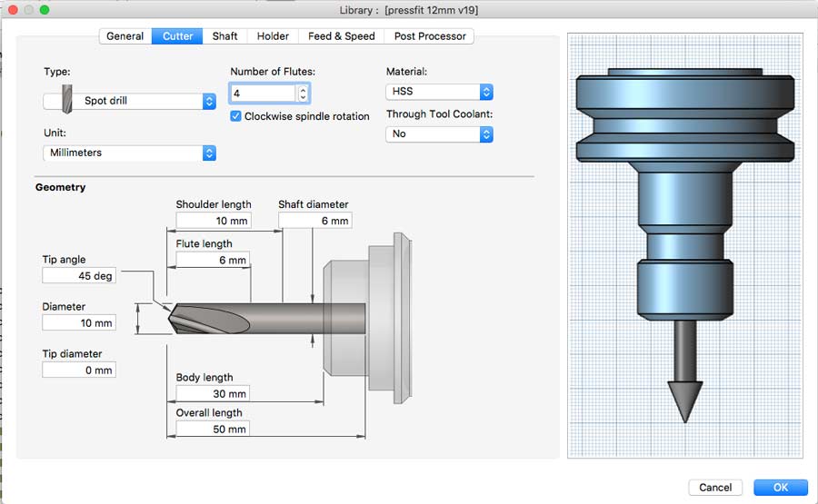Open Through Tool Coolant dropdown
This screenshot has height=504, width=818.
coord(439,133)
